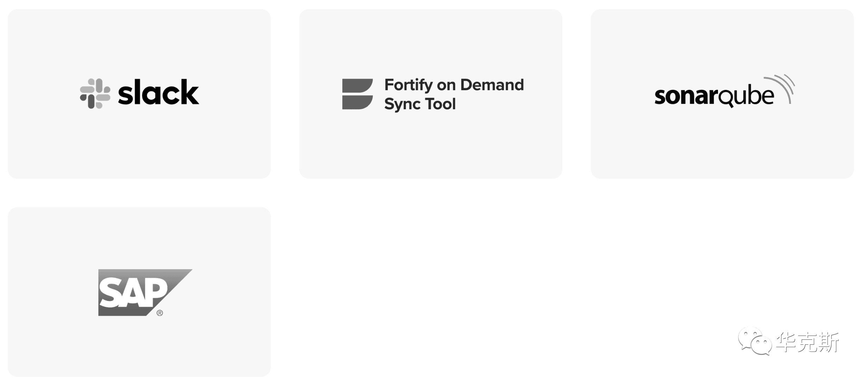Click the registered trademark symbol beside SAP
Image resolution: width=868 pixels, height=381 pixels.
pyautogui.click(x=160, y=313)
